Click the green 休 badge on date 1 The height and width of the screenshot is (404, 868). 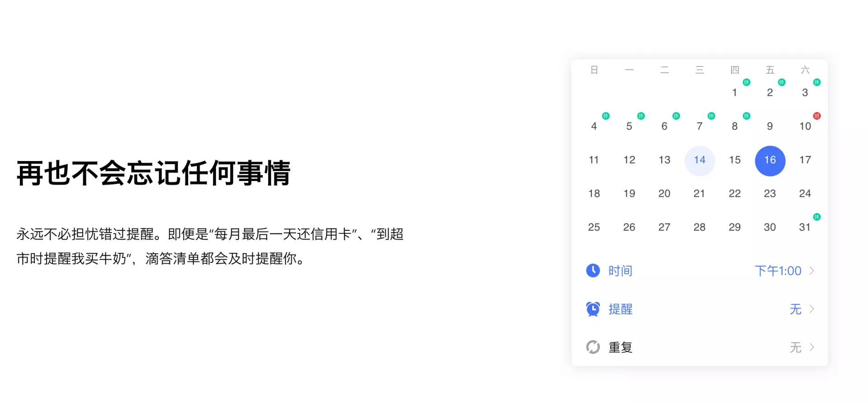click(746, 82)
